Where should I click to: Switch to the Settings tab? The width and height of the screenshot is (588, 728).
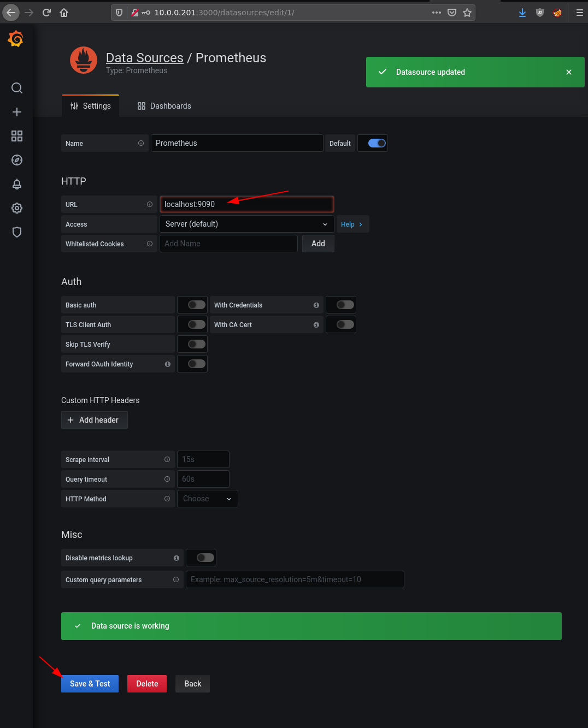click(91, 106)
